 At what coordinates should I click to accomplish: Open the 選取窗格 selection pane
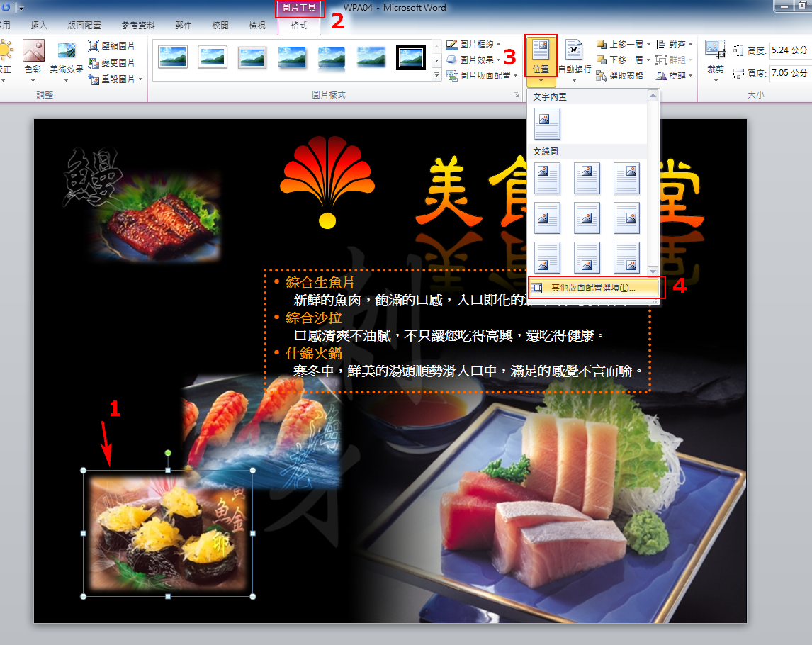pos(619,76)
